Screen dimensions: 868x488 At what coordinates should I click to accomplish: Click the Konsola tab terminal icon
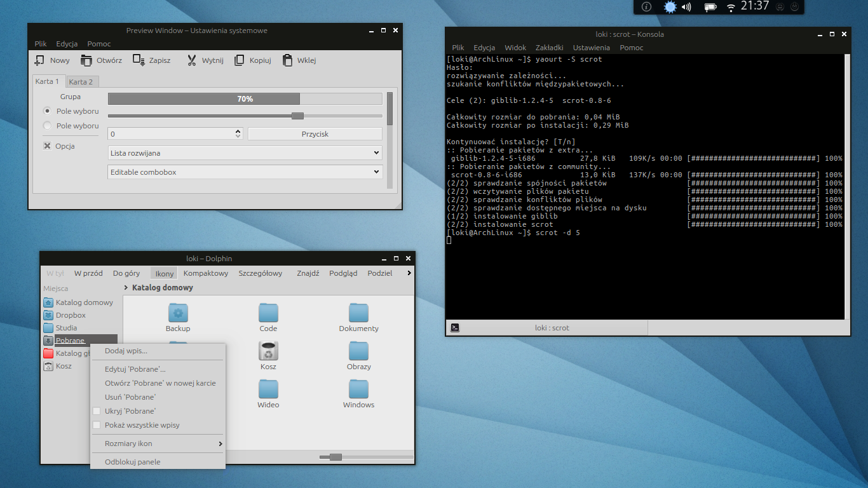455,328
